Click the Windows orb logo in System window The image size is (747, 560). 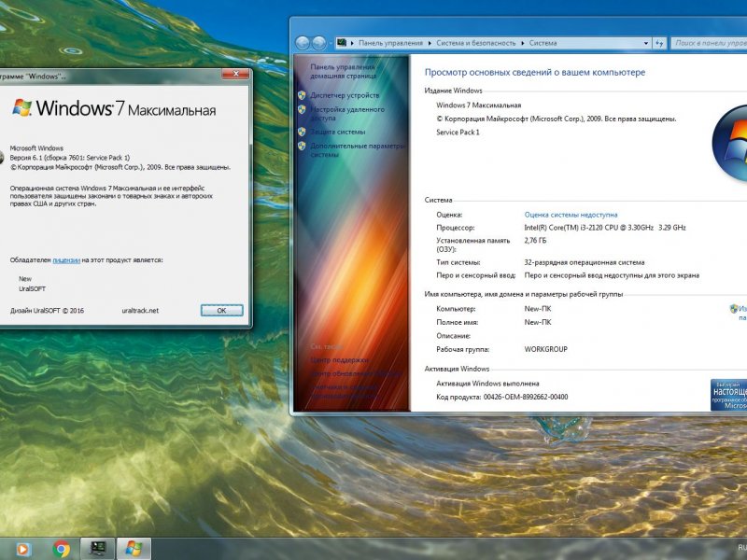point(730,143)
